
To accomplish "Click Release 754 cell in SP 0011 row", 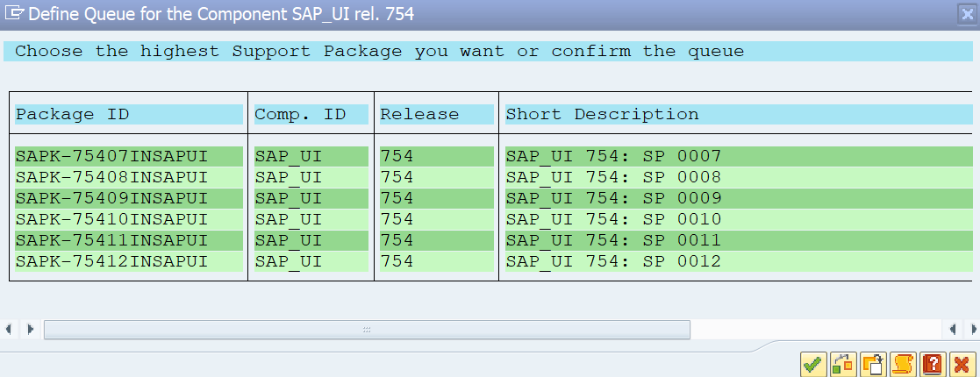I will (437, 240).
